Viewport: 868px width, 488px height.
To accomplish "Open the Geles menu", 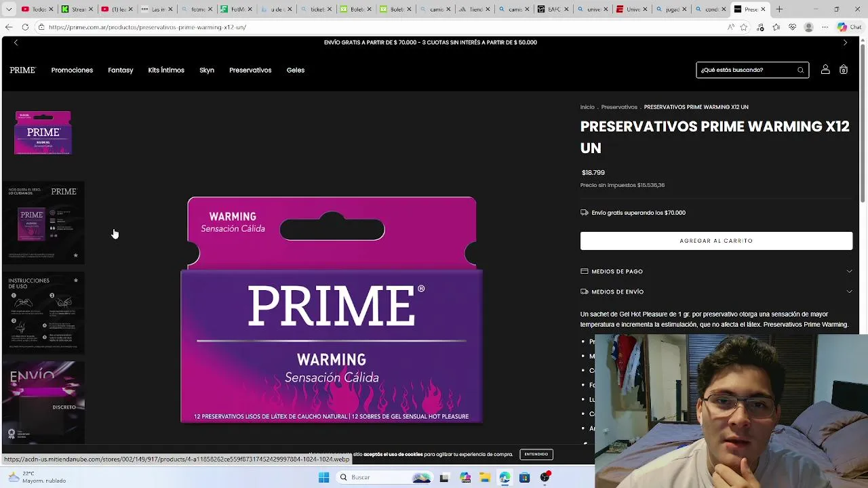I will pos(296,70).
